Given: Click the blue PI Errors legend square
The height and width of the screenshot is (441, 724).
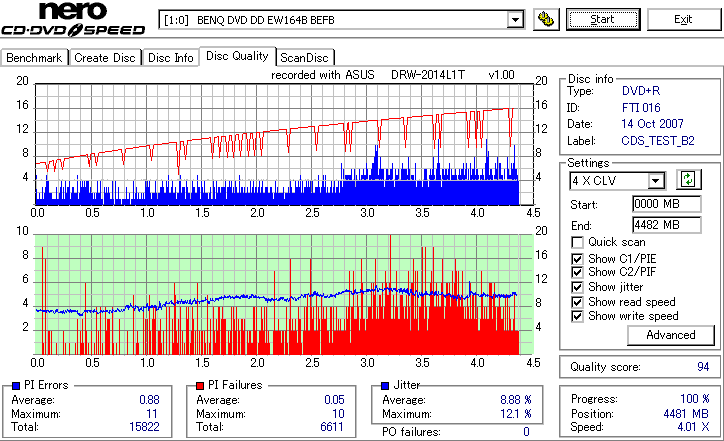Looking at the screenshot, I should pyautogui.click(x=16, y=386).
